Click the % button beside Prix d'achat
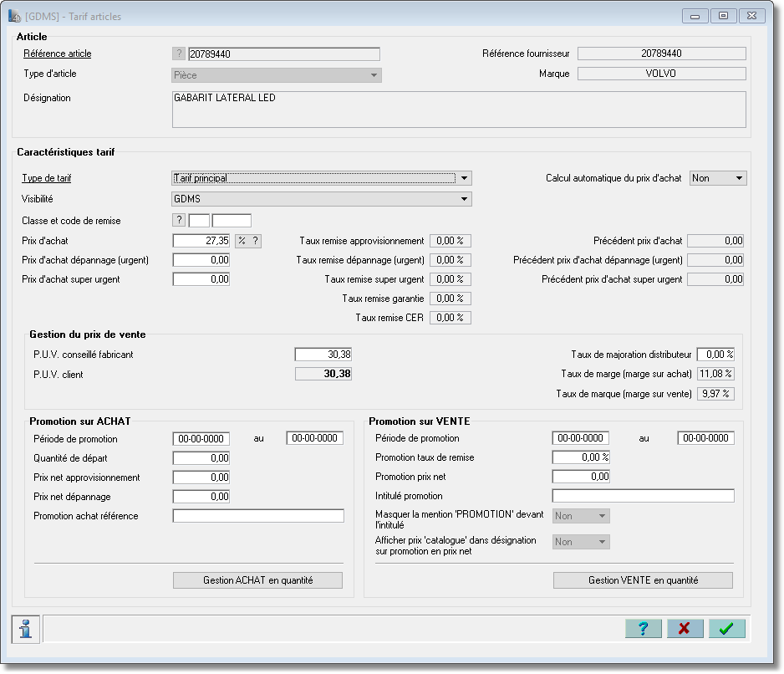 pyautogui.click(x=242, y=241)
